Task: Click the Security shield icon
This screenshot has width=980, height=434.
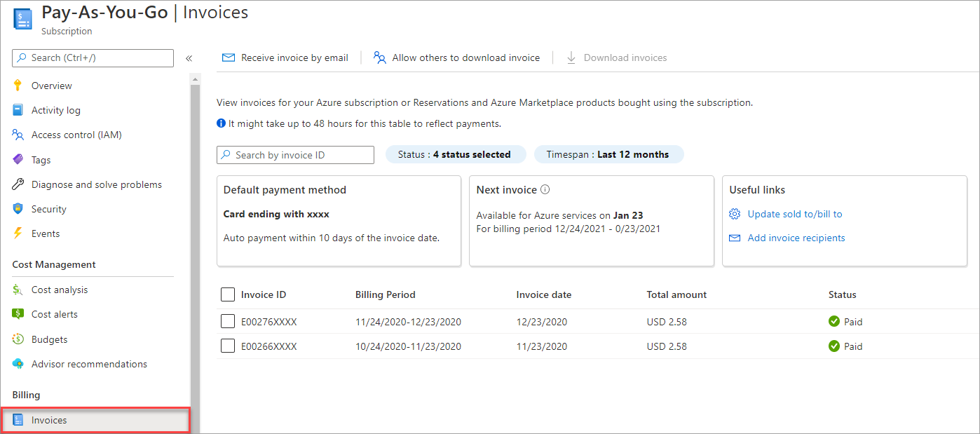Action: point(18,209)
